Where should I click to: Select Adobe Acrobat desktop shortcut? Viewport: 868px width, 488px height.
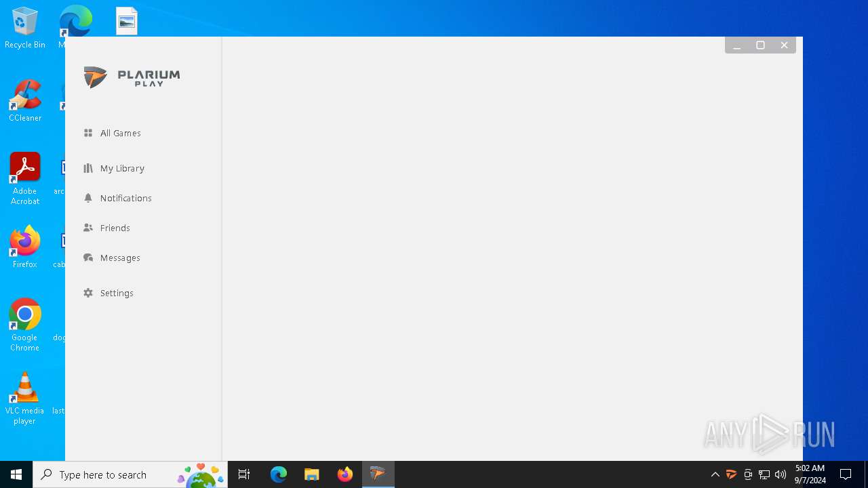pos(25,179)
